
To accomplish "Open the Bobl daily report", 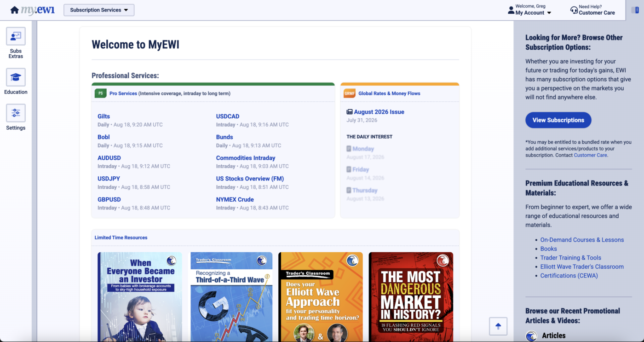I will [x=103, y=137].
